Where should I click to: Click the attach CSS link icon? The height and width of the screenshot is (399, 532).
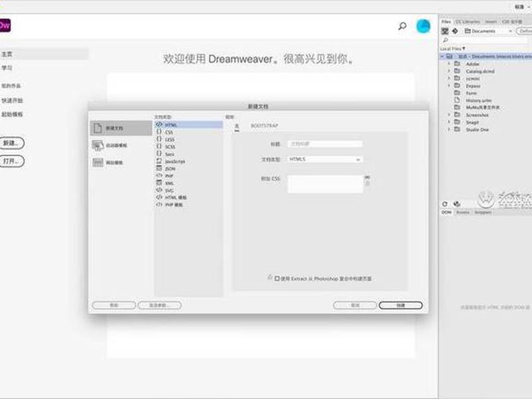click(x=367, y=178)
